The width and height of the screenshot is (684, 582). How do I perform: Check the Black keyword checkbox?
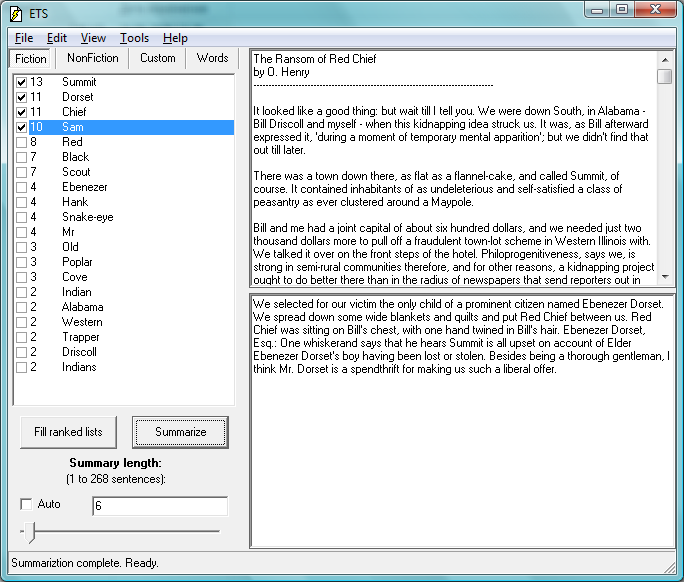point(21,157)
